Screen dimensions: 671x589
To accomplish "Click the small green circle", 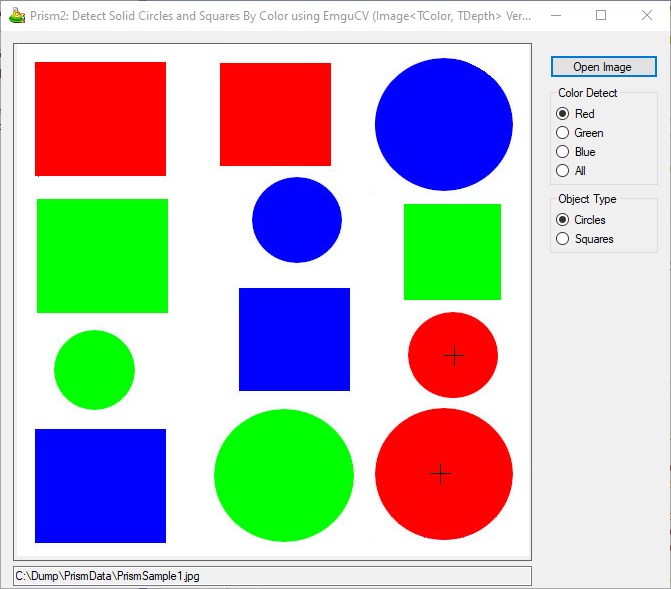I will click(94, 370).
